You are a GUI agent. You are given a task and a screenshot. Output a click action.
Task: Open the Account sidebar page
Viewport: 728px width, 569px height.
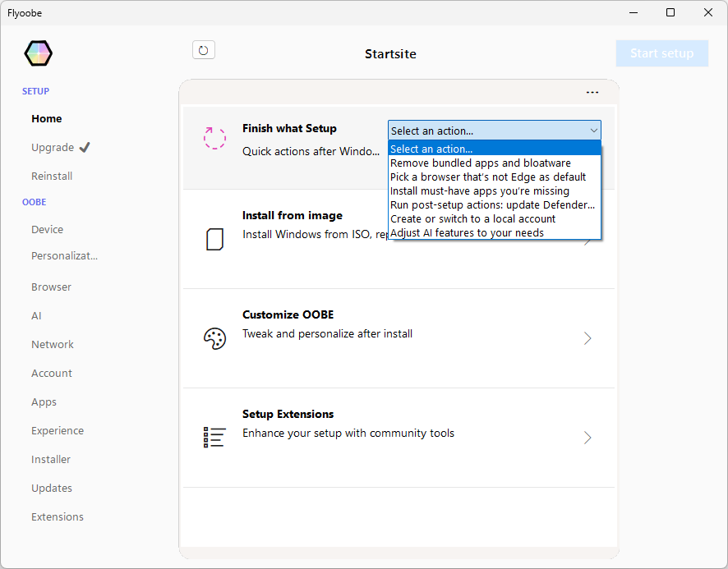[x=52, y=374]
